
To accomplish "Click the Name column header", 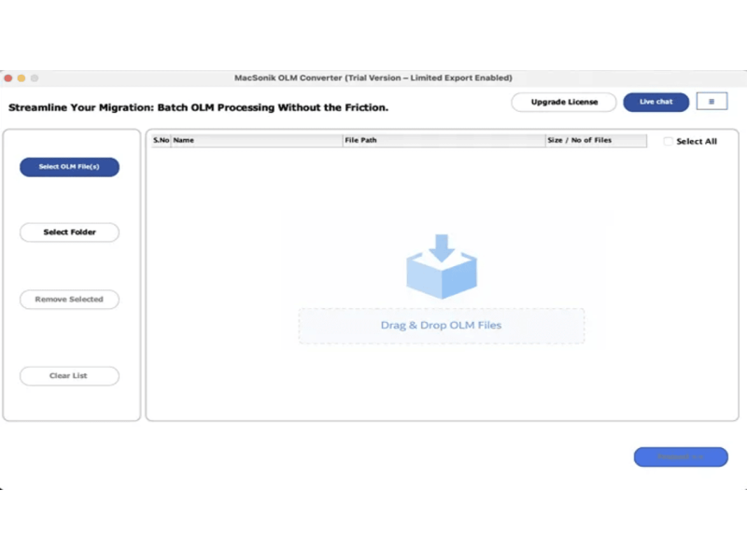I will (257, 141).
